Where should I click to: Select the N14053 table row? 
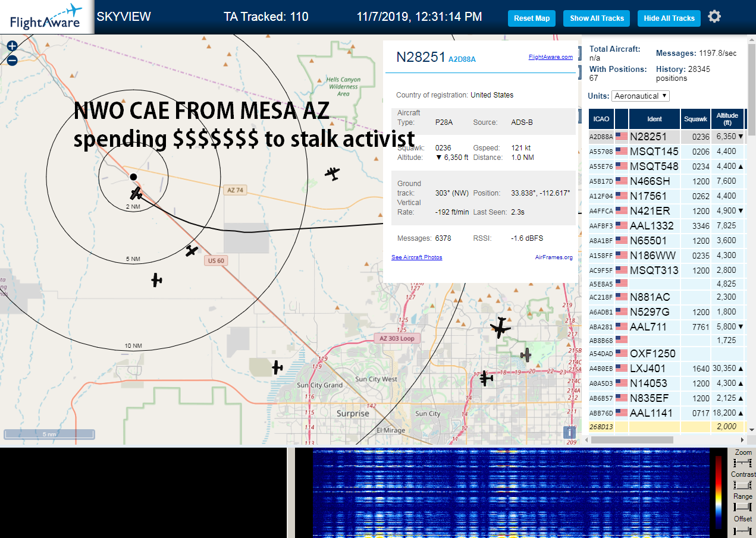coord(666,383)
